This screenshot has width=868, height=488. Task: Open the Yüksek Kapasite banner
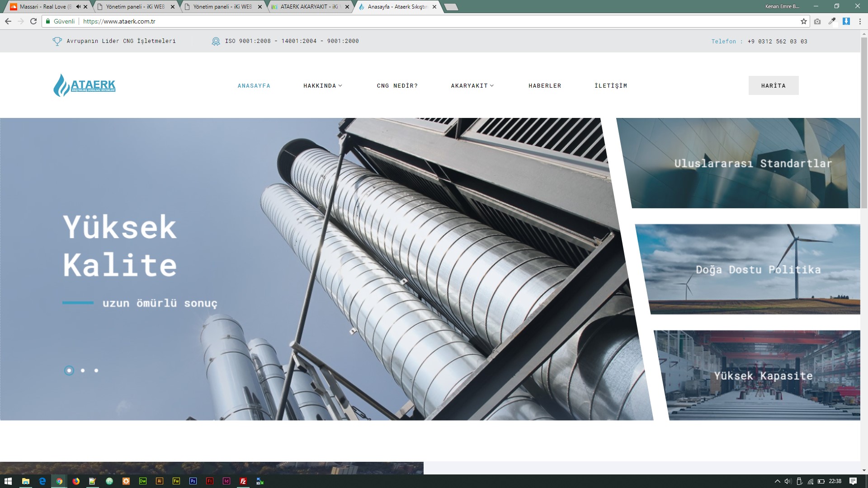tap(759, 375)
